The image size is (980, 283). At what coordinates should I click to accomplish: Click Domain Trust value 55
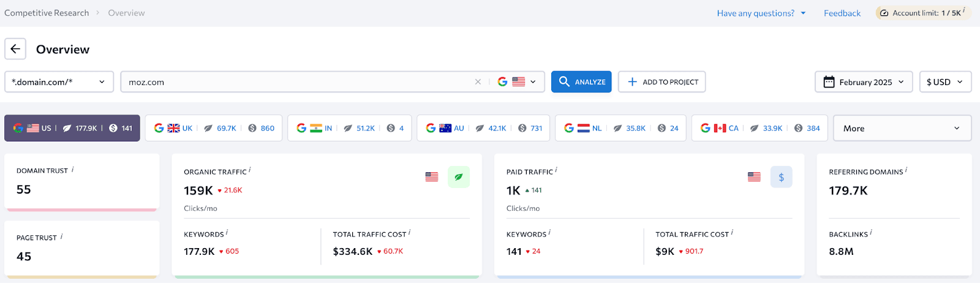click(x=24, y=189)
